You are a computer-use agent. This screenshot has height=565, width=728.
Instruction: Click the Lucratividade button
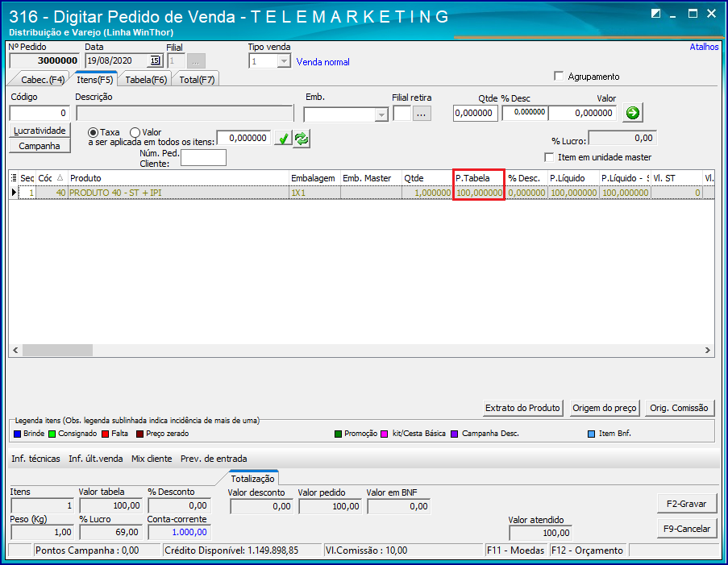pyautogui.click(x=40, y=131)
